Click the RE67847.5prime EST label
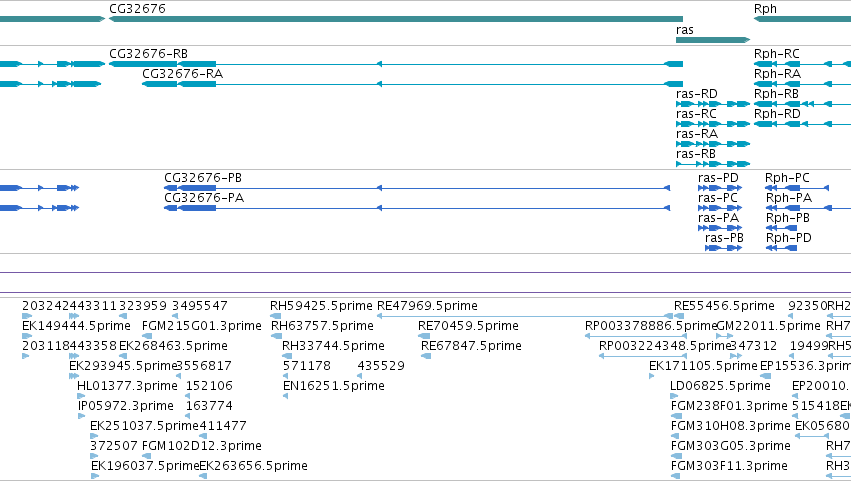851x481 pixels. pos(471,346)
